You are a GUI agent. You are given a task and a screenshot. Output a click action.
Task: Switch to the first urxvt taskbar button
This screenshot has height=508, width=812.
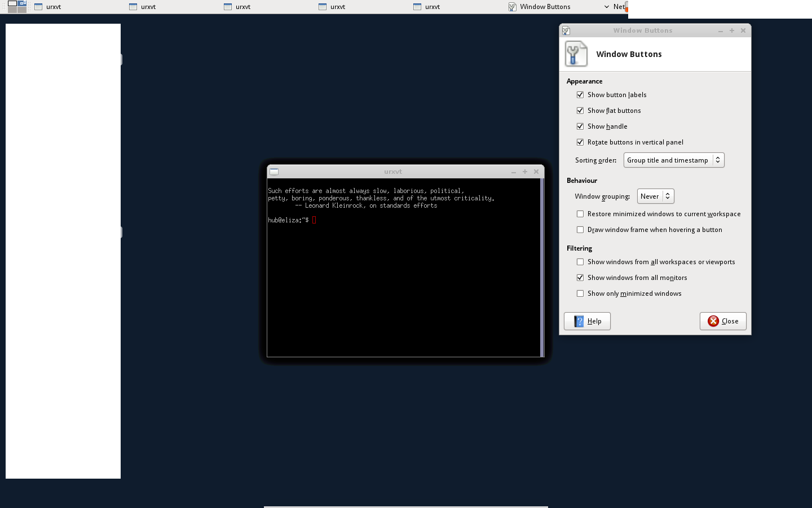(x=54, y=7)
